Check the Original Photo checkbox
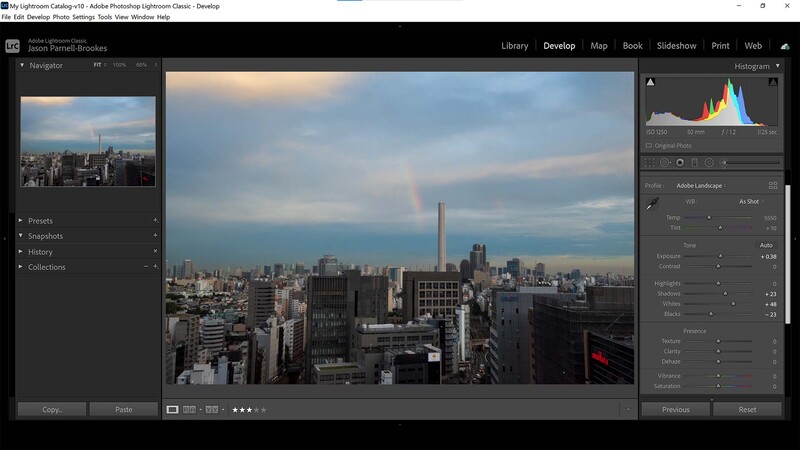This screenshot has width=800, height=450. pos(648,146)
